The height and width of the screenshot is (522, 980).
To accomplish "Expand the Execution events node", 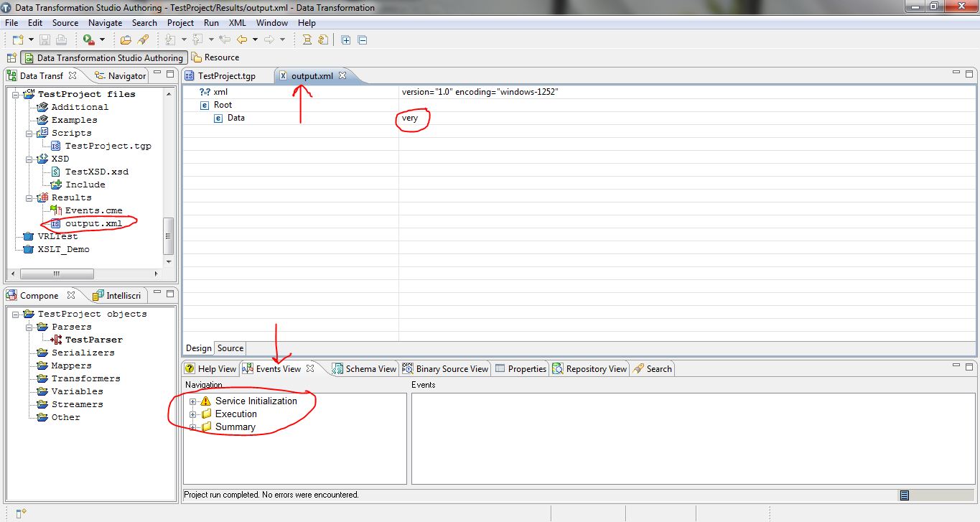I will click(192, 414).
